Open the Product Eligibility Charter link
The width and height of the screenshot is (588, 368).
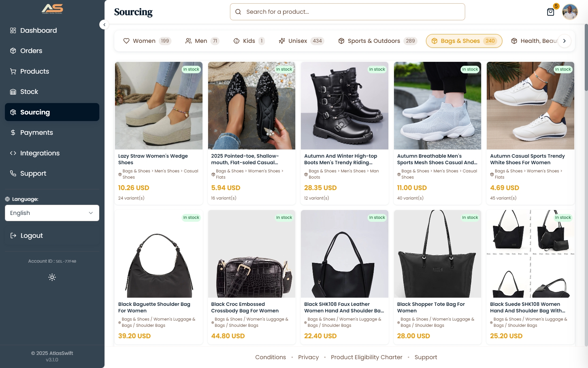367,357
